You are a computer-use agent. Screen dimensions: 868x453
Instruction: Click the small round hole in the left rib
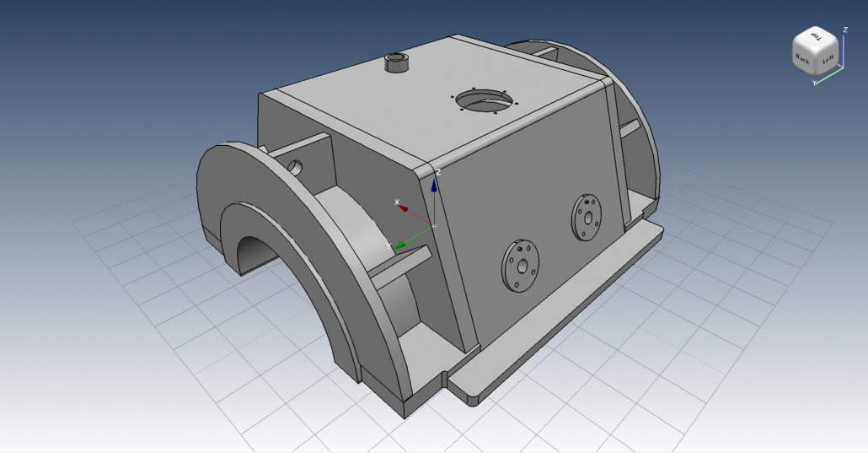click(x=295, y=165)
